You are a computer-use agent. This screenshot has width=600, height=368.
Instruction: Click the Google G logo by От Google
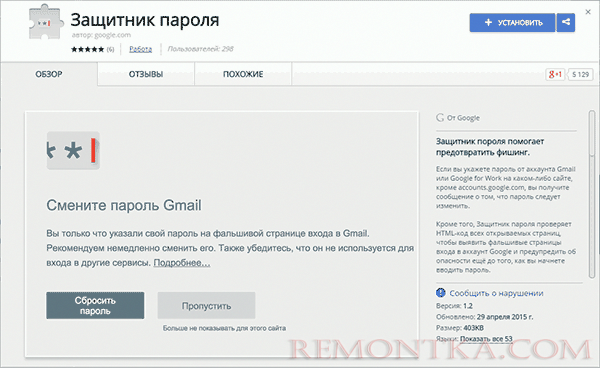point(440,118)
